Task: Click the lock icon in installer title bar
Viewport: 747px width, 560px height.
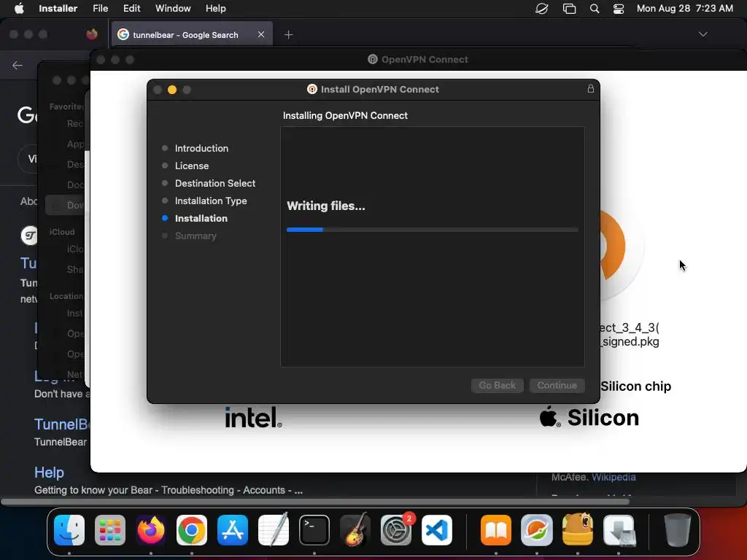Action: pos(591,88)
